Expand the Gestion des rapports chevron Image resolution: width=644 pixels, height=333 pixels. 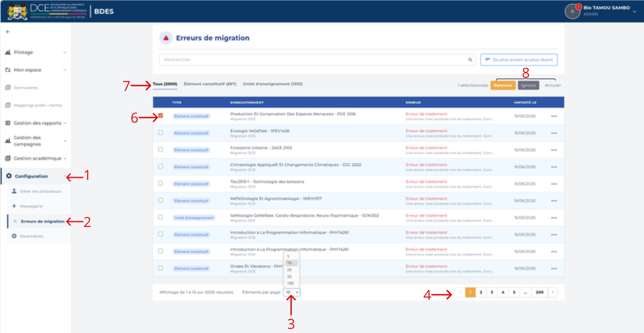[65, 123]
